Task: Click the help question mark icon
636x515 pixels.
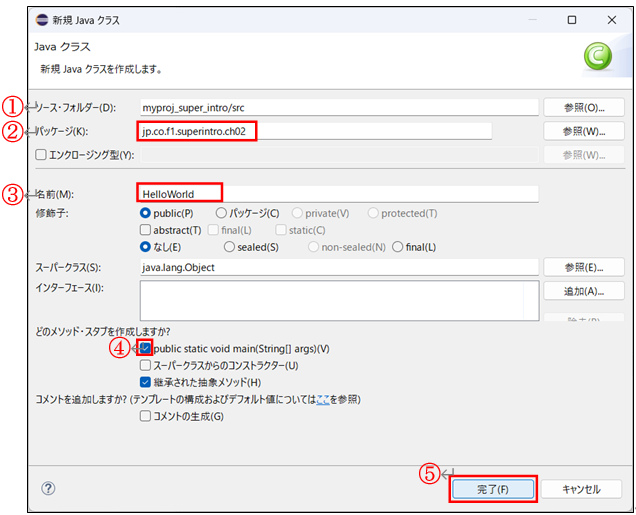Action: [48, 489]
